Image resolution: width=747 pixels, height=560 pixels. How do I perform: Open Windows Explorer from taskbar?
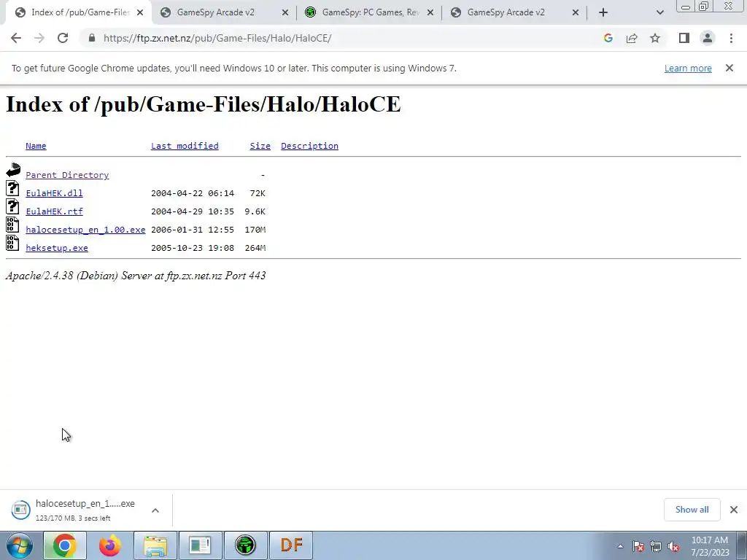155,545
